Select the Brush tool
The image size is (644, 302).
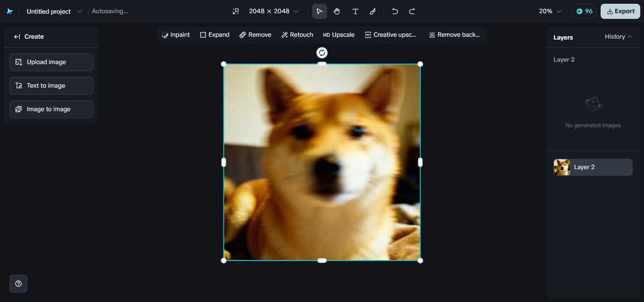[373, 11]
